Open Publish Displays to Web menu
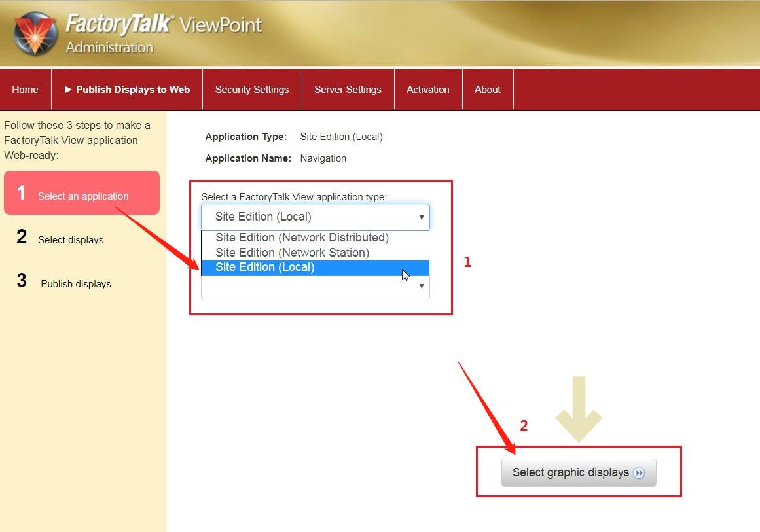Image resolution: width=760 pixels, height=532 pixels. pyautogui.click(x=127, y=90)
